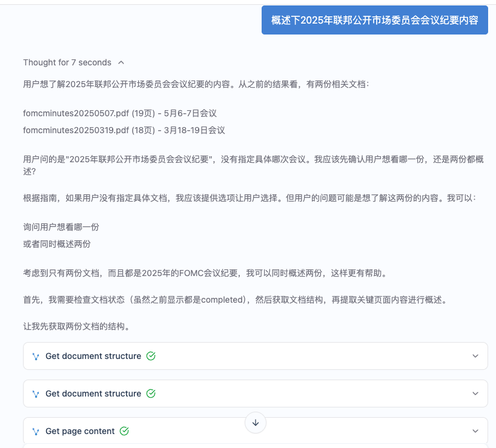496x448 pixels.
Task: Click the blue tool icon on the first Get document structure card
Action: (x=36, y=356)
